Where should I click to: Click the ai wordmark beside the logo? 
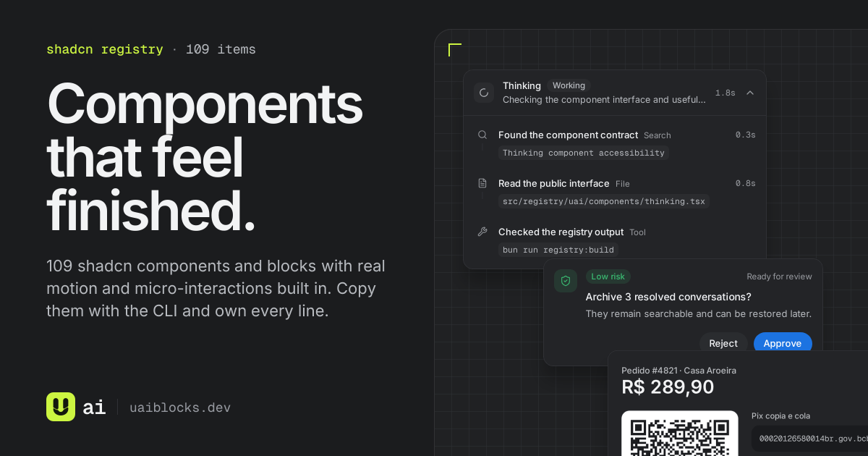pyautogui.click(x=94, y=408)
